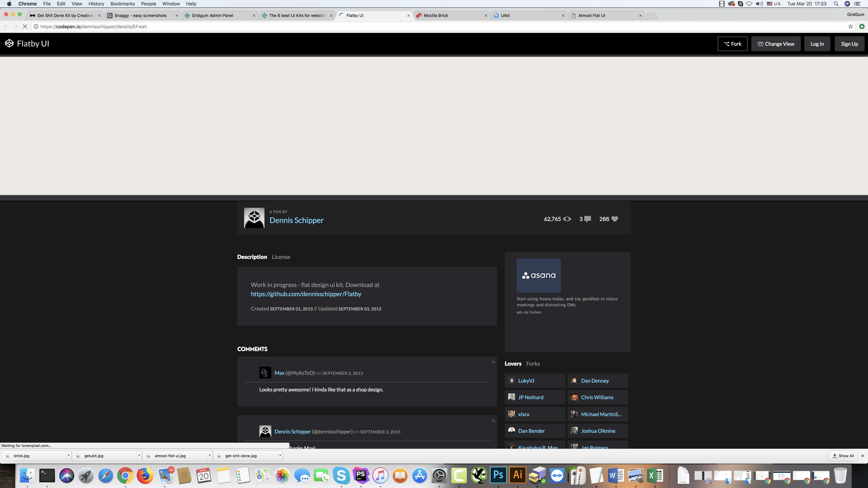Open the History menu
868x488 pixels.
click(x=96, y=4)
